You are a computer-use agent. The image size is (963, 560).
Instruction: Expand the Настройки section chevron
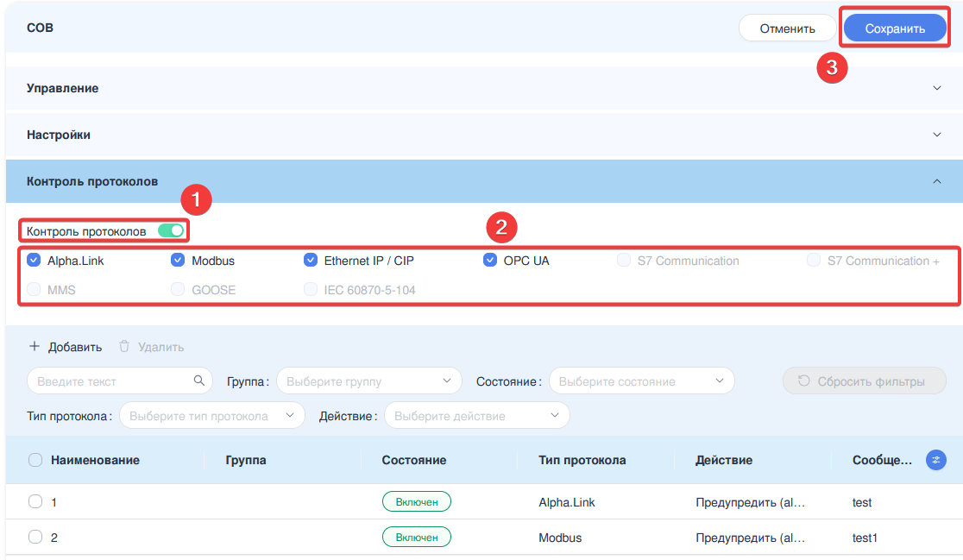(937, 135)
